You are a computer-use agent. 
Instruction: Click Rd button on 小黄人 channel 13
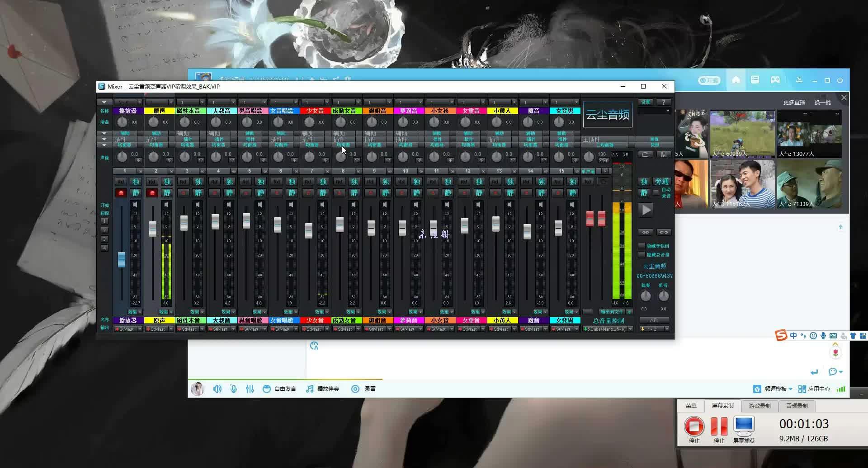495,182
